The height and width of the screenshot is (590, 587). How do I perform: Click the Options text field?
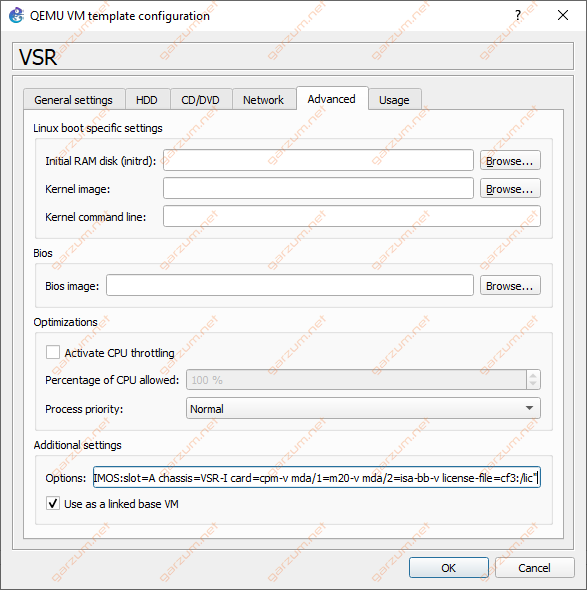[x=317, y=477]
